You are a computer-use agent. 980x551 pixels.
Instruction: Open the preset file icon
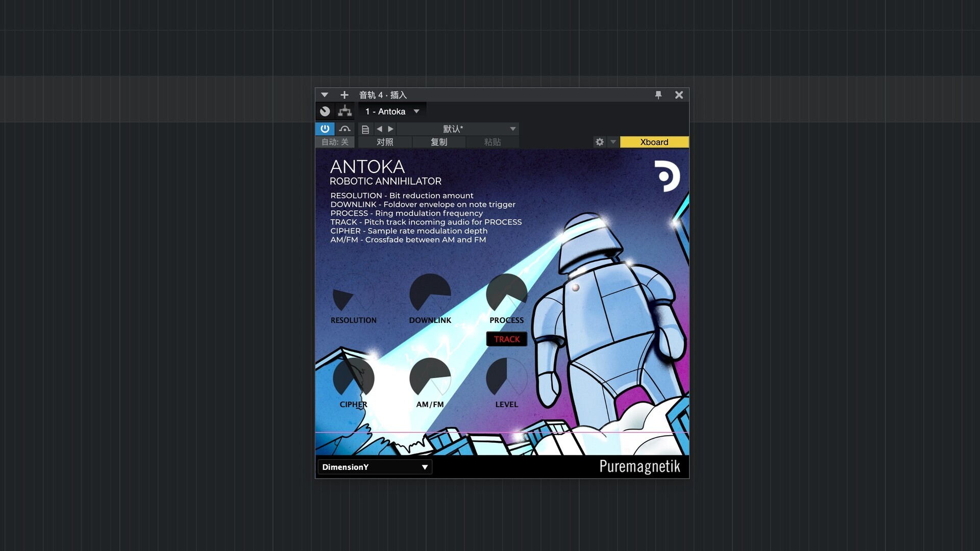(365, 130)
